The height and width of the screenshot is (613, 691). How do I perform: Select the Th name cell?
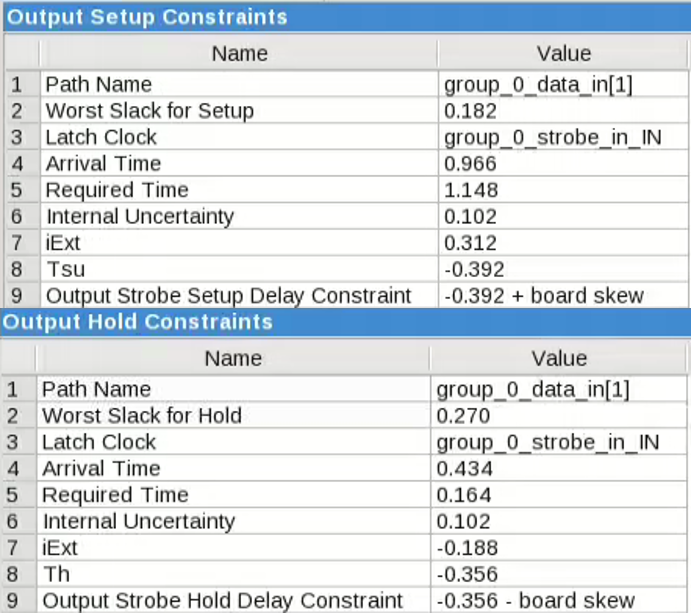(58, 575)
